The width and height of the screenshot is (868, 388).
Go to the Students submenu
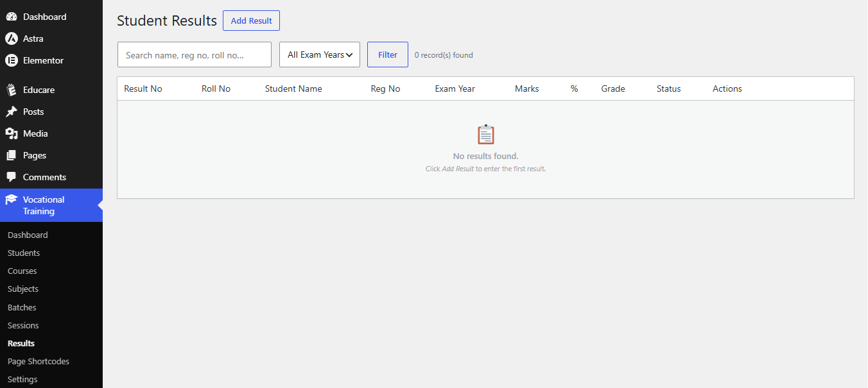click(24, 253)
